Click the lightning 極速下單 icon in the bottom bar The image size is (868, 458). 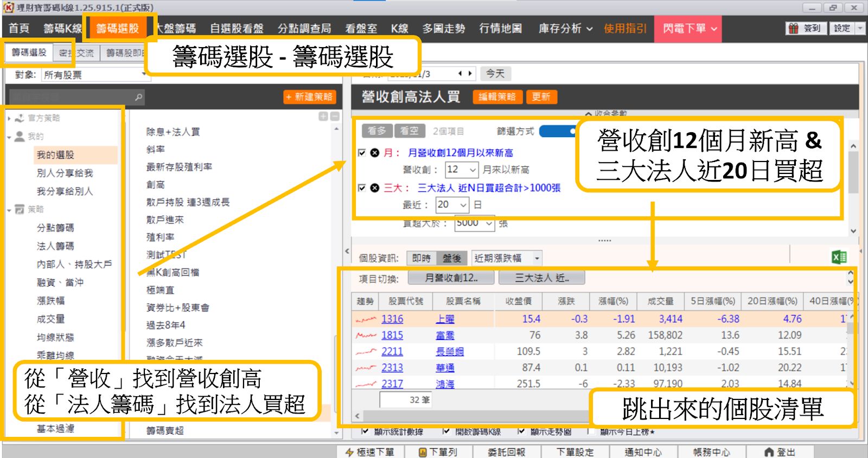coord(349,452)
